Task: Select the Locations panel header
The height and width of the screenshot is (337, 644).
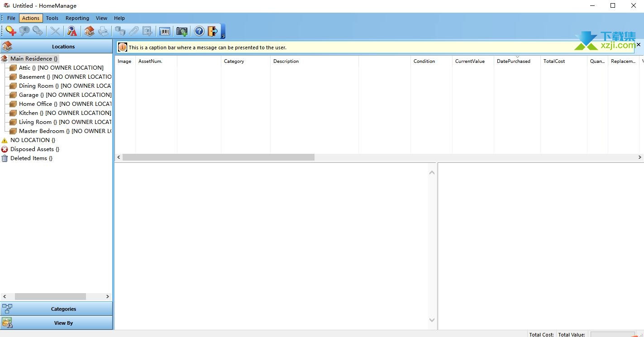Action: coord(56,46)
